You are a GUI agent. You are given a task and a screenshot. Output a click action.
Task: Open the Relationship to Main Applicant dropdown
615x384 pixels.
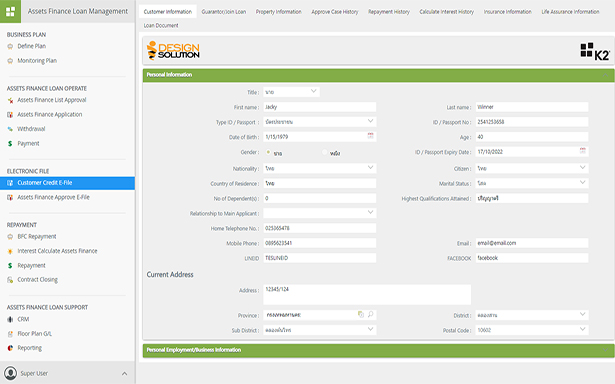pyautogui.click(x=320, y=213)
